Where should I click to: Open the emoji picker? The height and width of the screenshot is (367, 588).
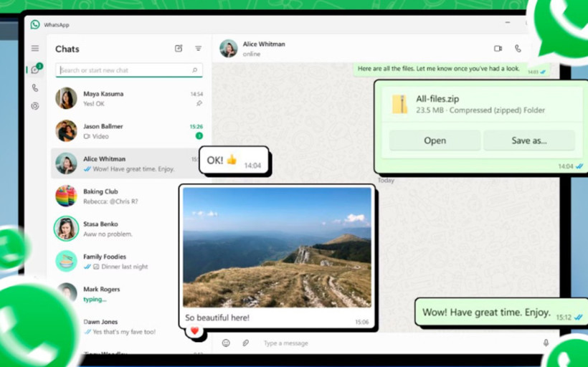click(x=226, y=343)
